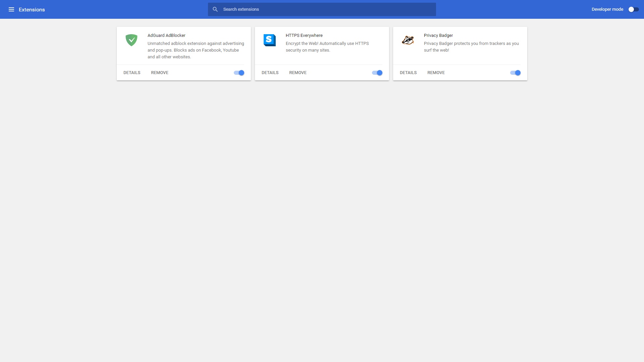Image resolution: width=644 pixels, height=362 pixels.
Task: Click the AdGuard AdBlocker name text
Action: tap(166, 36)
